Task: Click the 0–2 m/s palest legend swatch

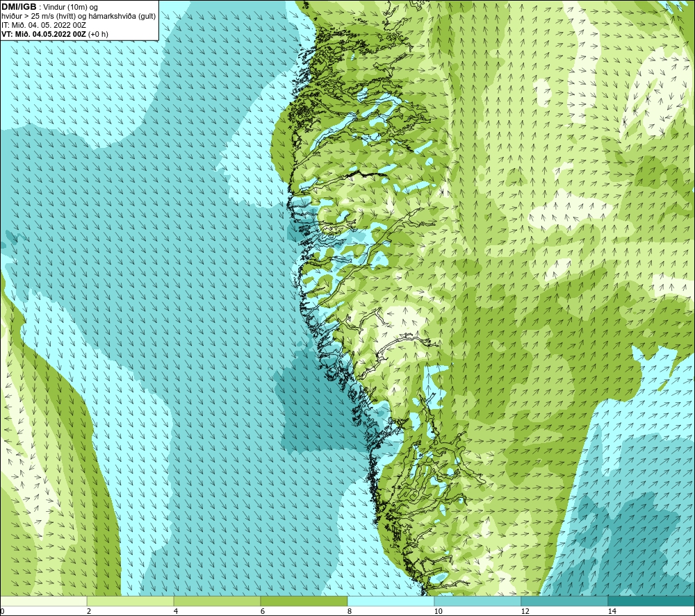Action: [43, 601]
